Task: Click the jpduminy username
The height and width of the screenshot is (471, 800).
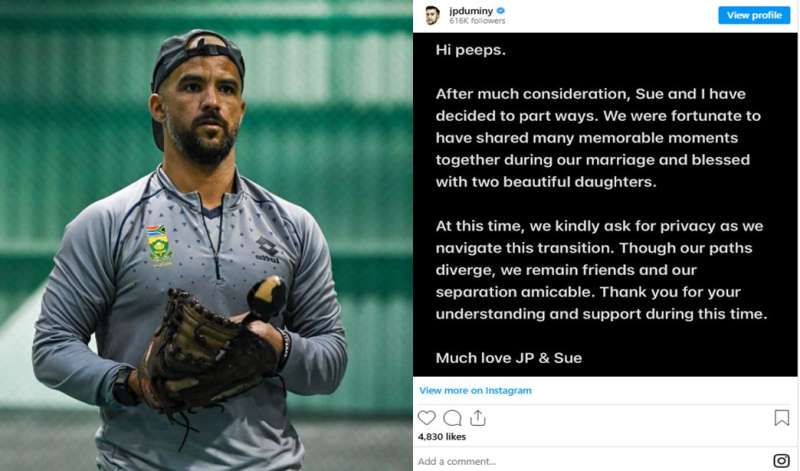Action: tap(471, 11)
